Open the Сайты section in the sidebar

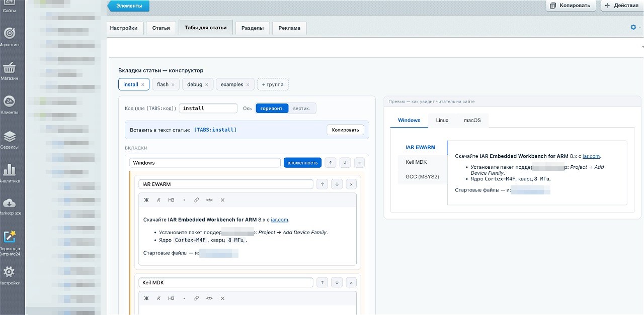9,6
